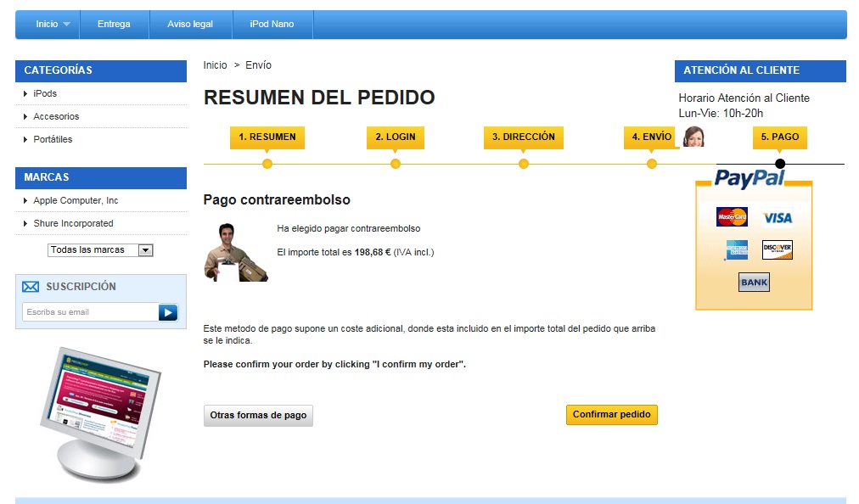Click Confirmar pedido button
This screenshot has width=859, height=504.
612,415
